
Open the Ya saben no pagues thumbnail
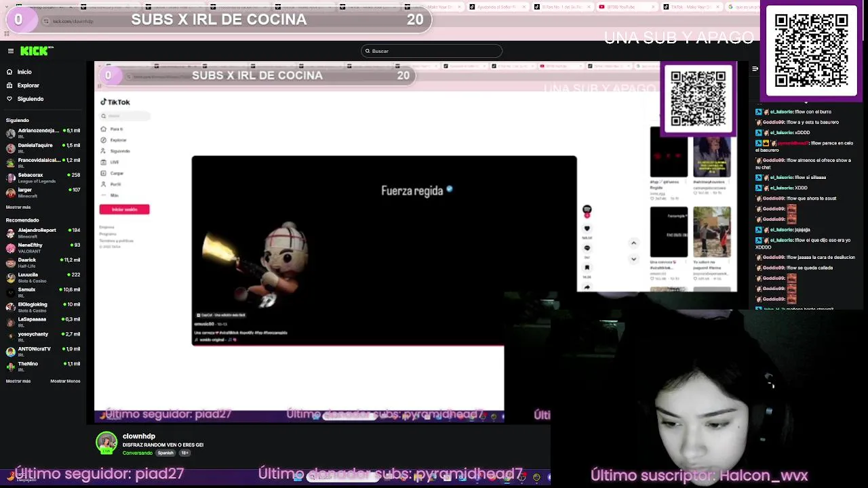click(712, 232)
